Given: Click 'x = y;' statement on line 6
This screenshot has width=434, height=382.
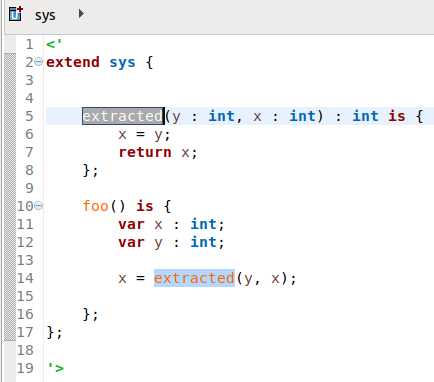Looking at the screenshot, I should point(144,135).
